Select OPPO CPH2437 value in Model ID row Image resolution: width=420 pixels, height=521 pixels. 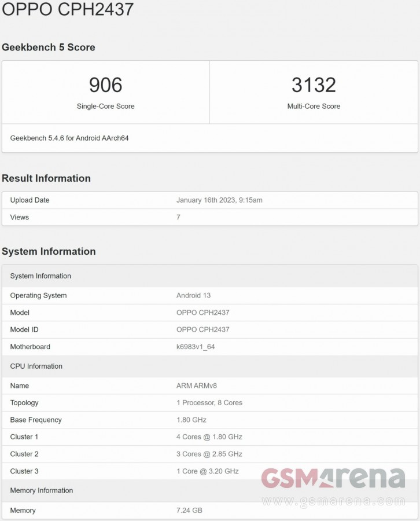pos(203,329)
